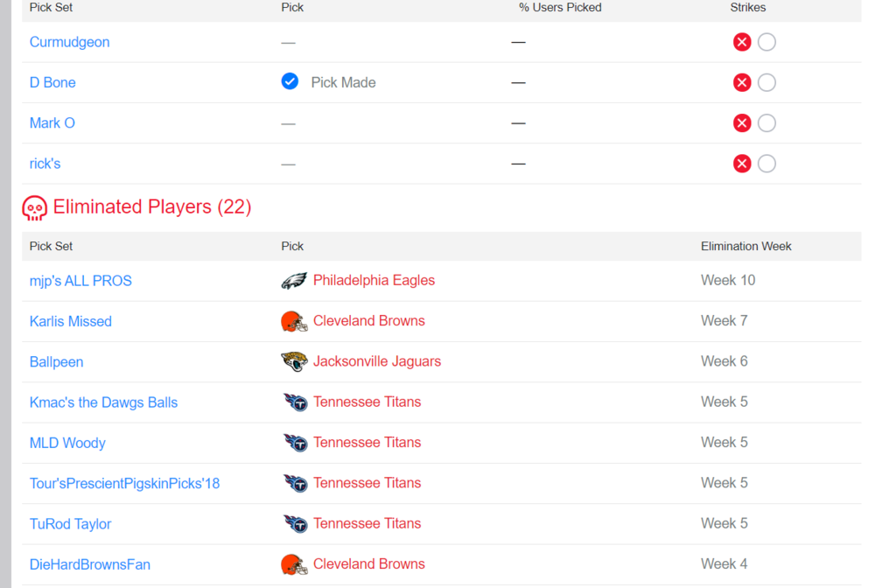Click the 'Strikes' column header
This screenshot has width=875, height=588.
coord(748,8)
